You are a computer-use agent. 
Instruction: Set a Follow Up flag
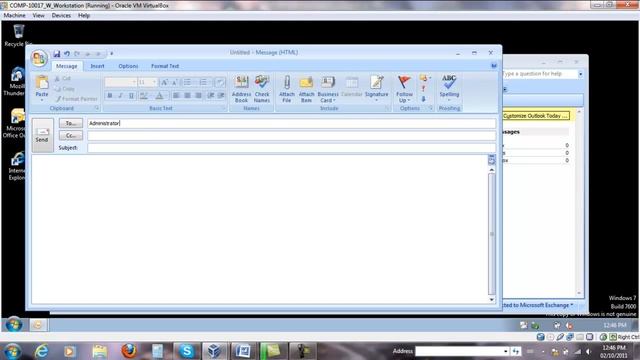[404, 89]
